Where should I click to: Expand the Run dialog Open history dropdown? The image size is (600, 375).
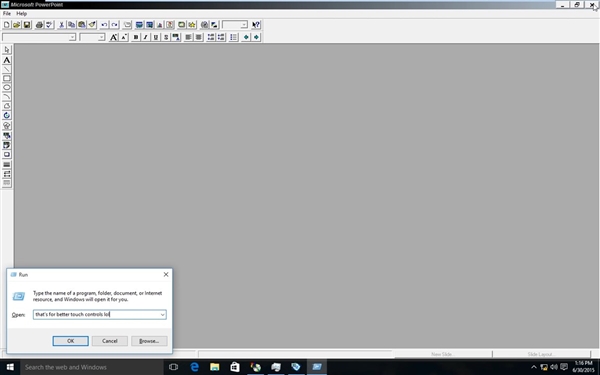162,315
